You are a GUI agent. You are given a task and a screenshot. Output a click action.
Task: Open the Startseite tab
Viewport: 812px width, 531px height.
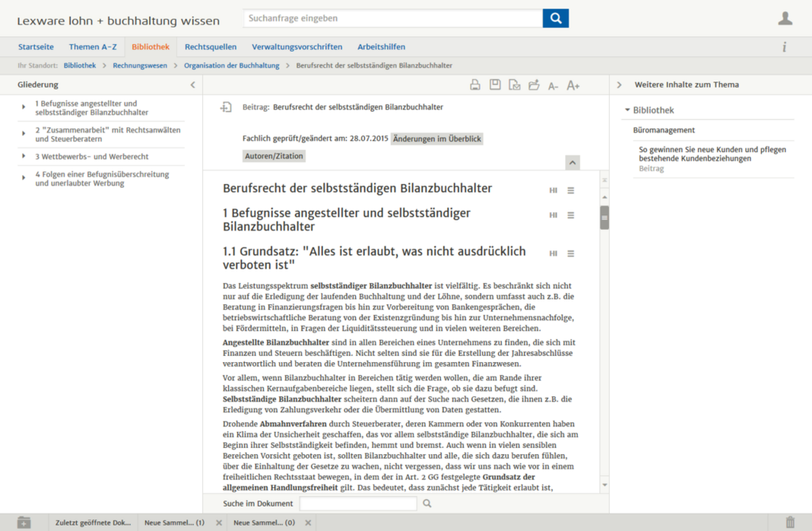coord(36,47)
